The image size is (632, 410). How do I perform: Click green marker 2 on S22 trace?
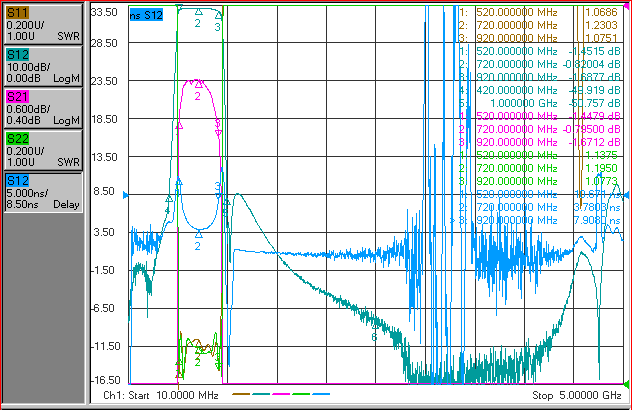coord(198,351)
